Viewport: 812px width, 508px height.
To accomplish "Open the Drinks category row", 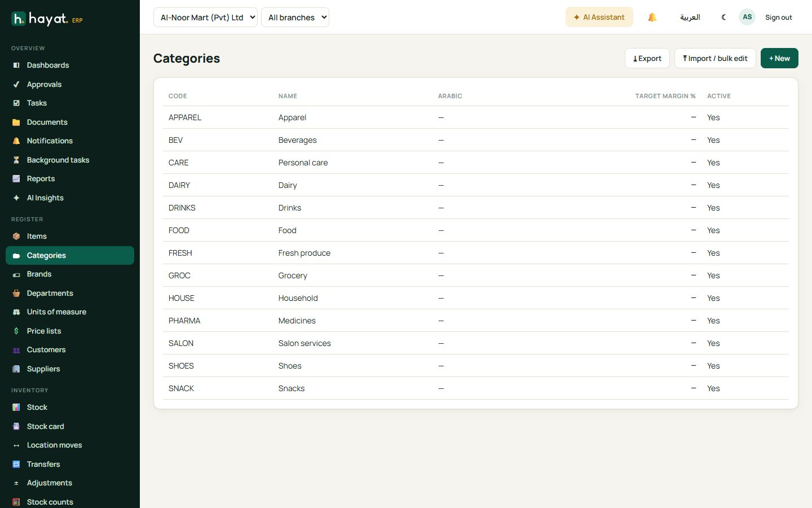I will [x=476, y=208].
